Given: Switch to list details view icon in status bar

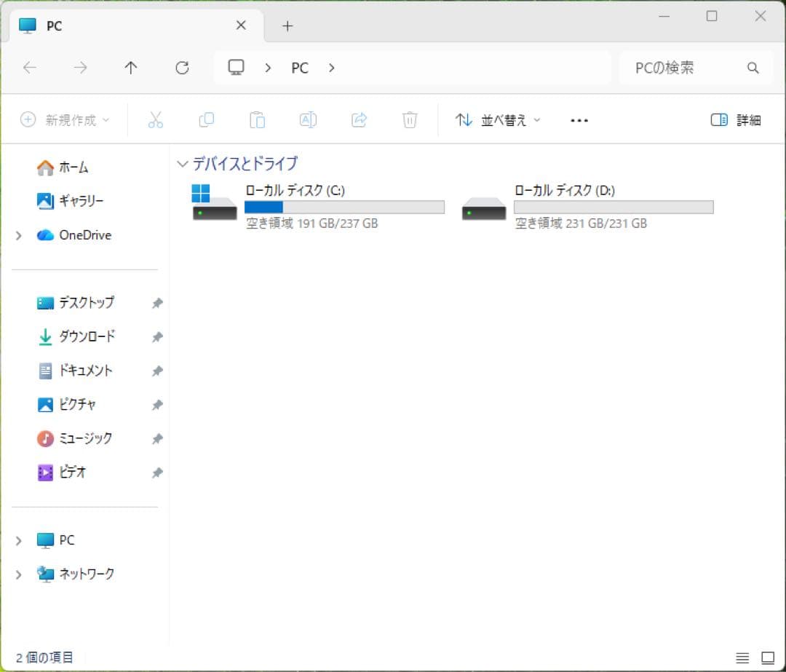Looking at the screenshot, I should click(x=742, y=657).
